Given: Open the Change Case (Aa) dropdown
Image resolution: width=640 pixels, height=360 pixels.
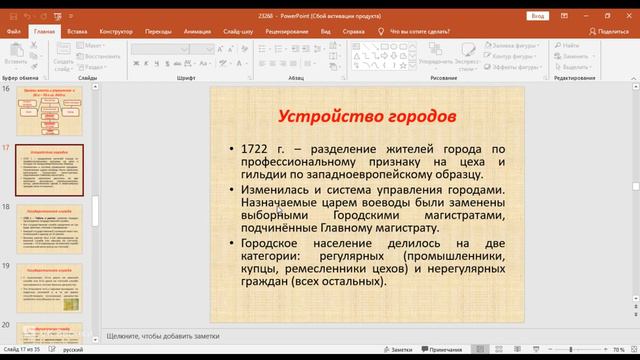Looking at the screenshot, I should tap(204, 63).
